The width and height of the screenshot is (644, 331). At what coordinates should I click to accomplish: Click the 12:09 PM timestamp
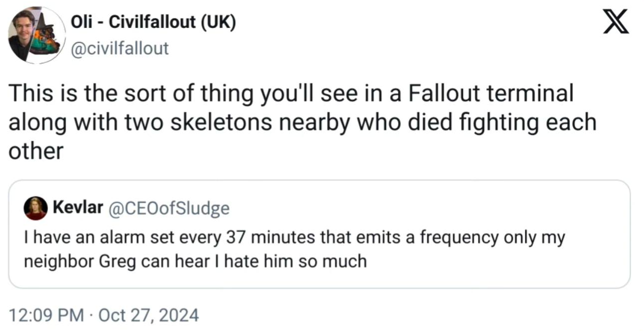[x=46, y=315]
